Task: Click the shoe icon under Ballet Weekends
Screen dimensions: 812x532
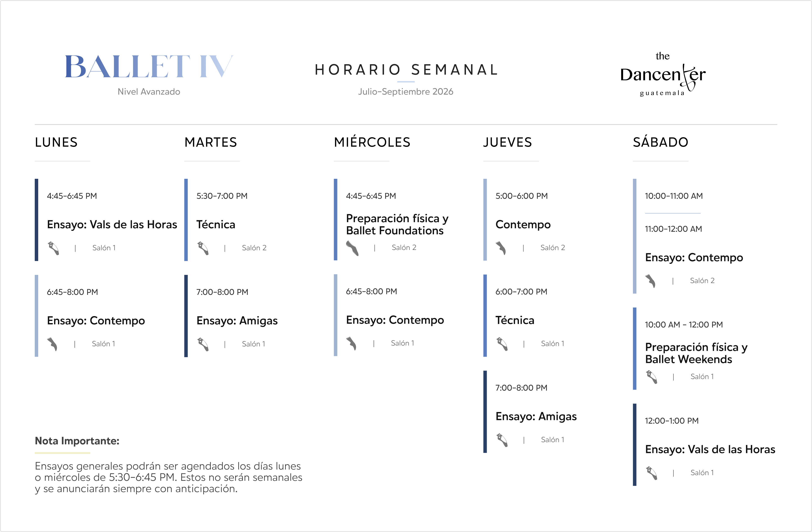Action: (652, 377)
